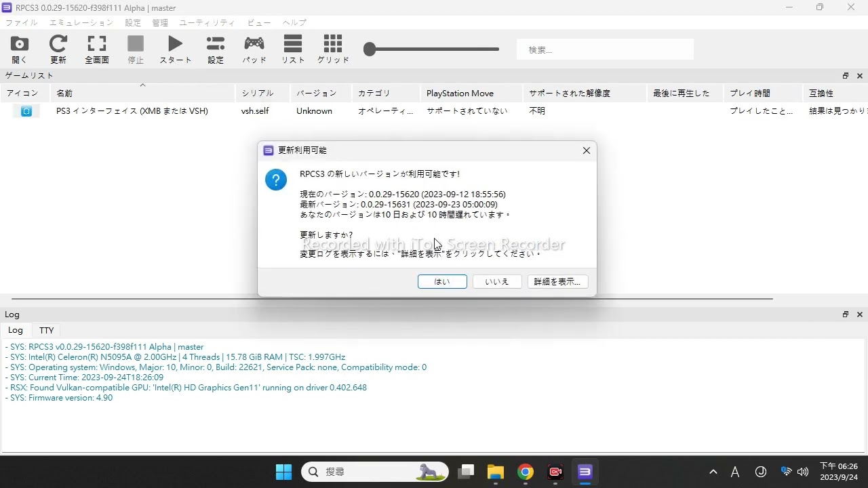Click はい to update RPCS3
The height and width of the screenshot is (488, 868).
click(x=442, y=281)
